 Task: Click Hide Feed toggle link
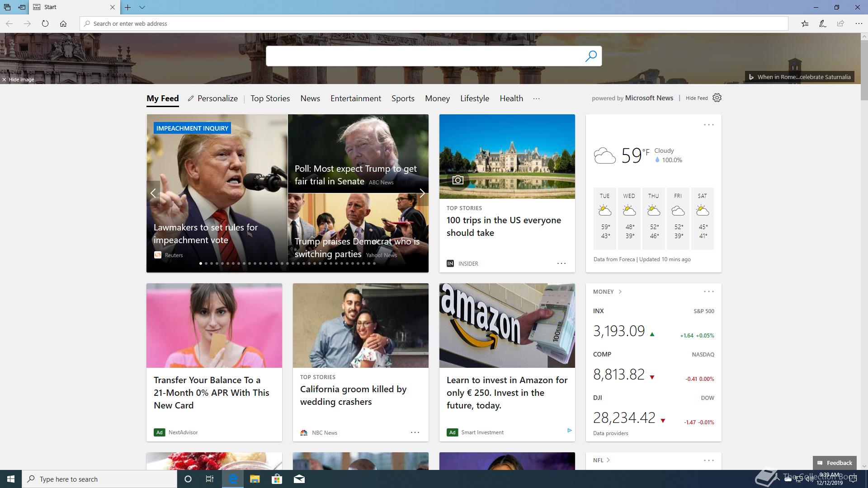(697, 98)
